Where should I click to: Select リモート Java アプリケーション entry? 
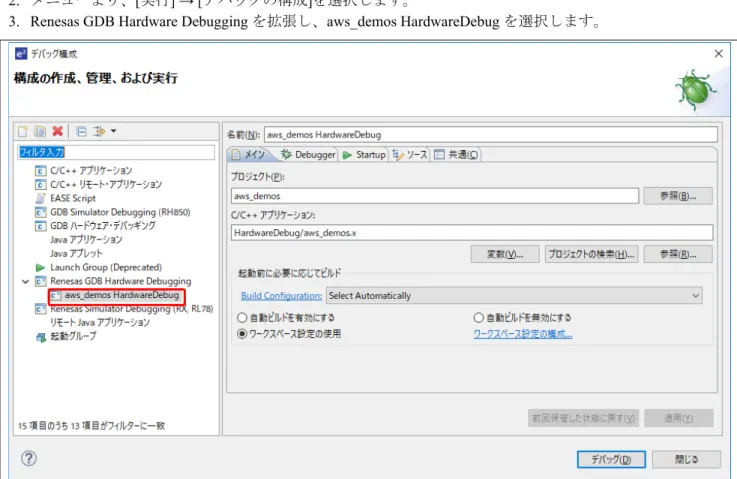(100, 322)
